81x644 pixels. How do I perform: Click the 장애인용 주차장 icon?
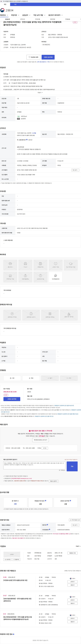[x=12, y=315]
